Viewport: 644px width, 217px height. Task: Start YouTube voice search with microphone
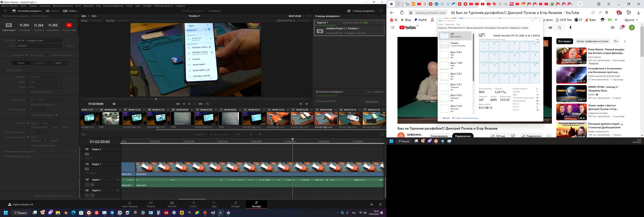[570, 28]
